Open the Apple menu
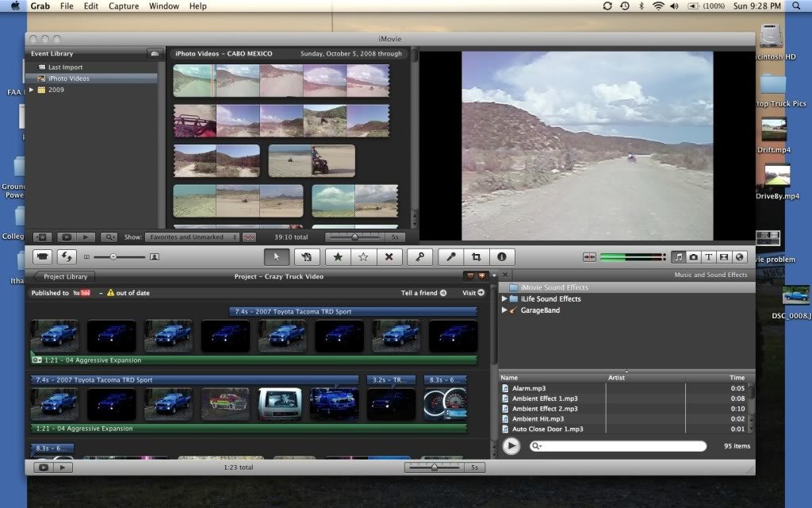The width and height of the screenshot is (812, 508). [15, 6]
